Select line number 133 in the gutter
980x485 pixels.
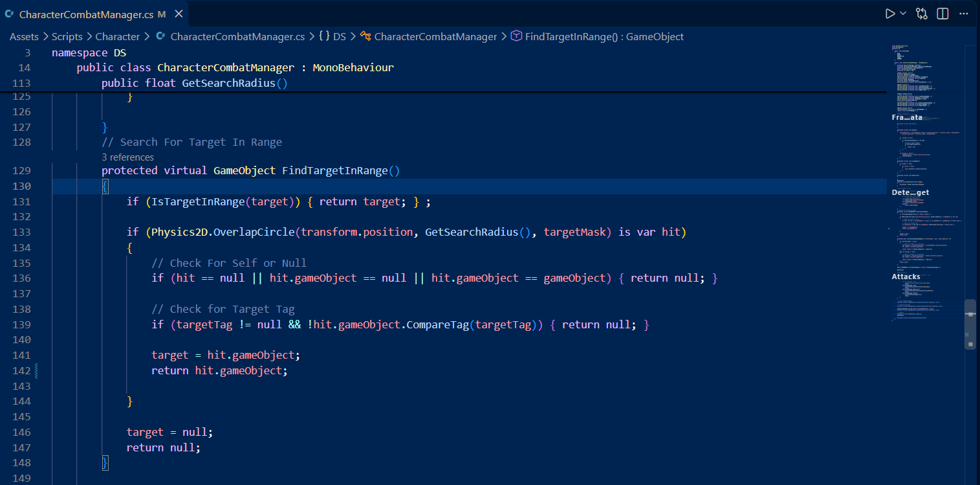pyautogui.click(x=22, y=232)
